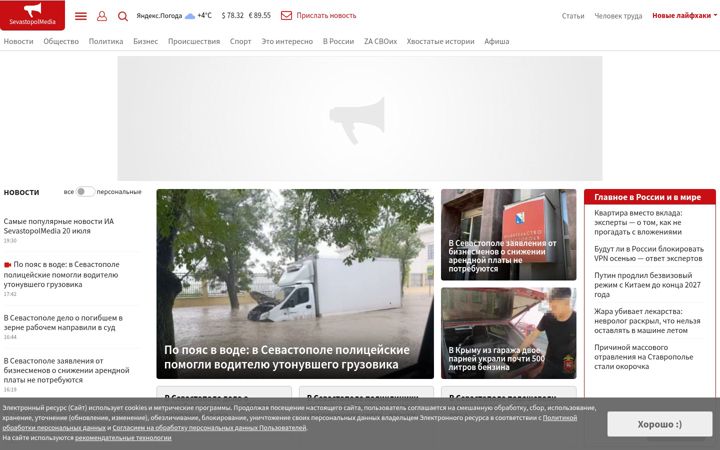Click the dollar rate $ 78.32
Image resolution: width=720 pixels, height=450 pixels.
(232, 16)
